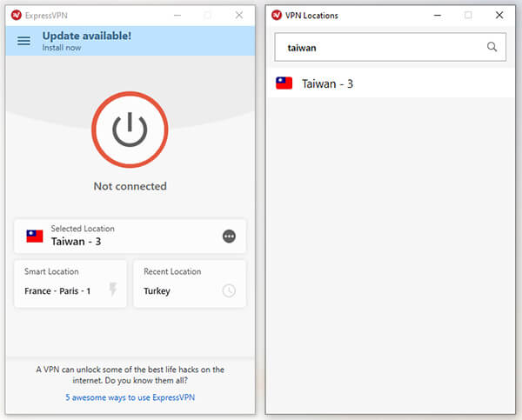Click the power connect button

coord(130,130)
